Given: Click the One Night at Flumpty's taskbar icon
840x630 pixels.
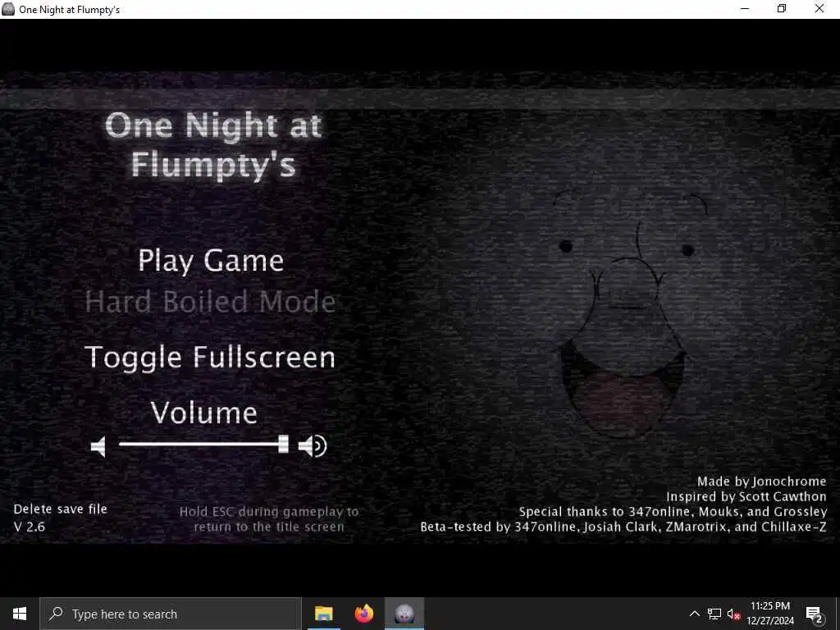Looking at the screenshot, I should pos(404,614).
